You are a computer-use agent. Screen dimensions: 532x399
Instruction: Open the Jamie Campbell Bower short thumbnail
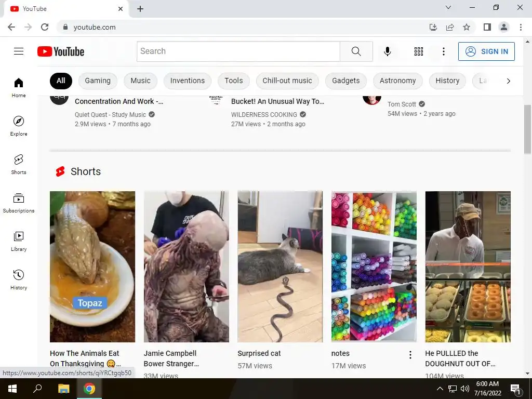point(187,267)
